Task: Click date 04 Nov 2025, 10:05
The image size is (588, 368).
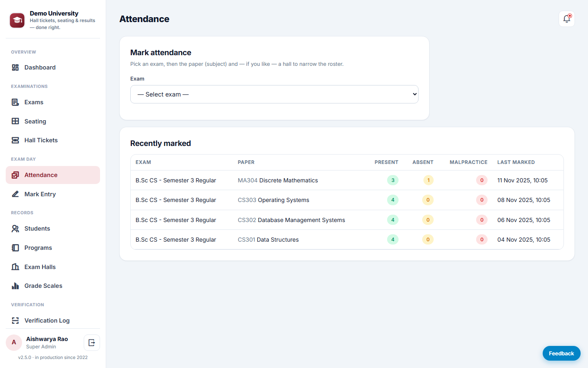Action: tap(524, 240)
